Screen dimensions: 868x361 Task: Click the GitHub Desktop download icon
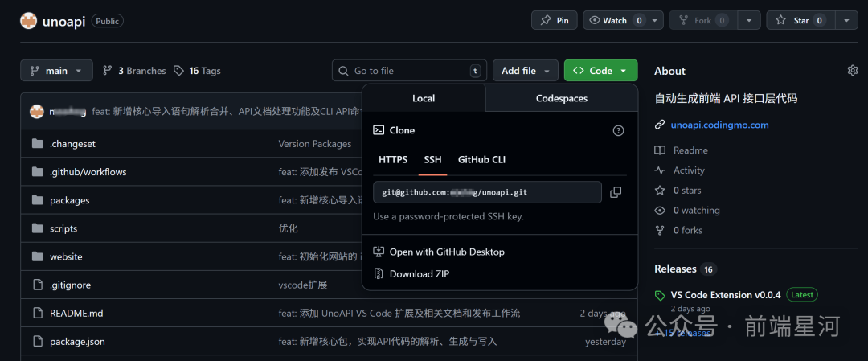379,252
